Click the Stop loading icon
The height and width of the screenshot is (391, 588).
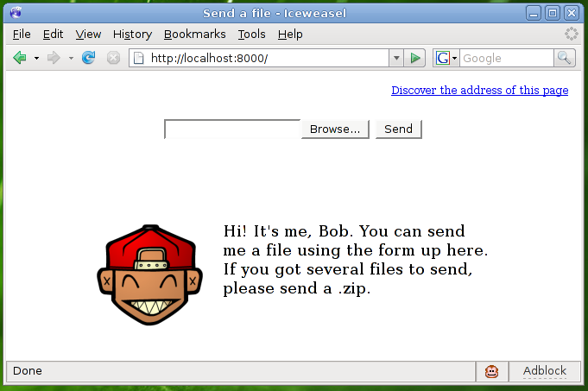tap(113, 58)
